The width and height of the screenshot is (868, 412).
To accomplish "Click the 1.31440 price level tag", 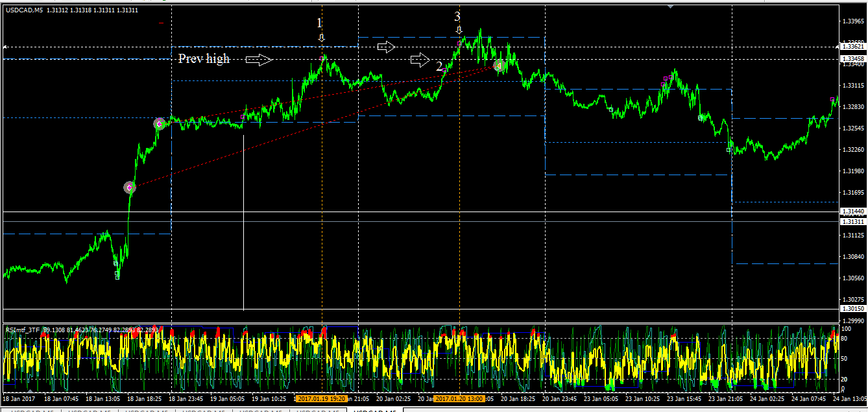I will click(x=852, y=212).
